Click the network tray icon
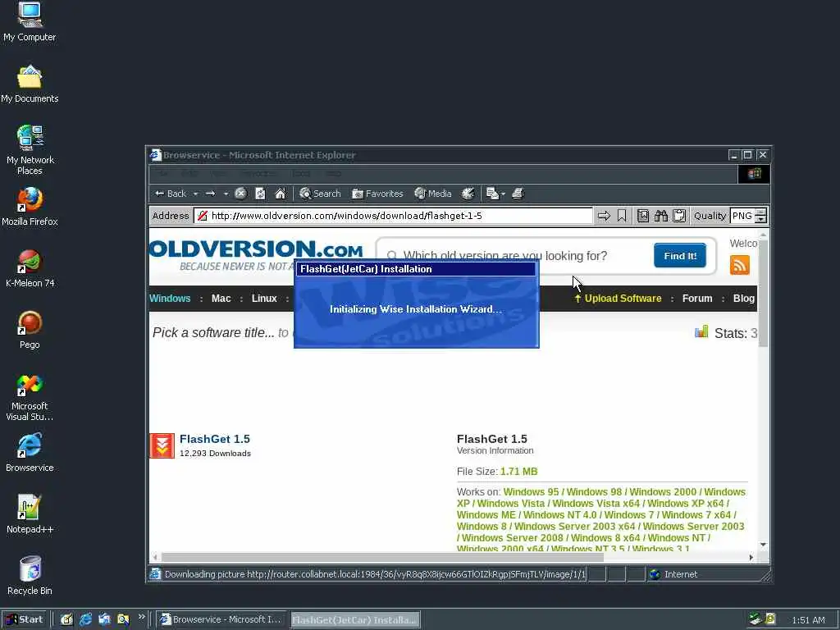 (x=756, y=619)
